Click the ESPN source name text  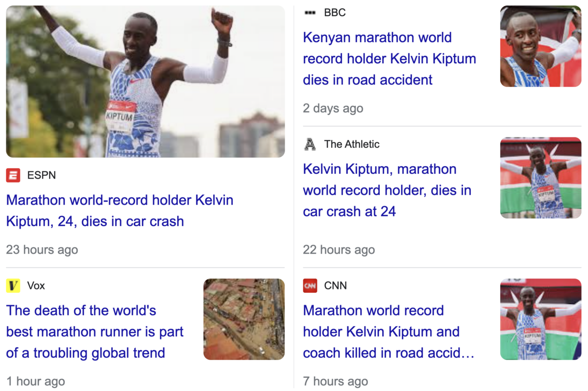point(42,175)
